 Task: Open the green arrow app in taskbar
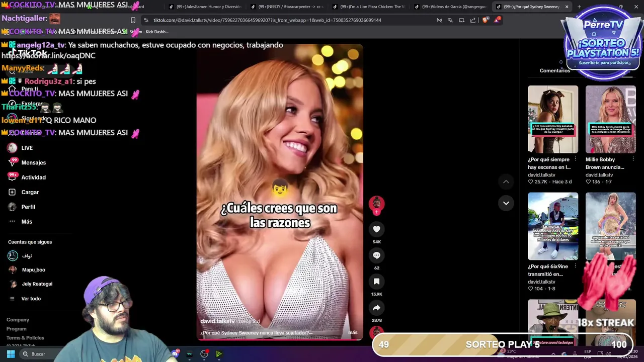tap(219, 354)
